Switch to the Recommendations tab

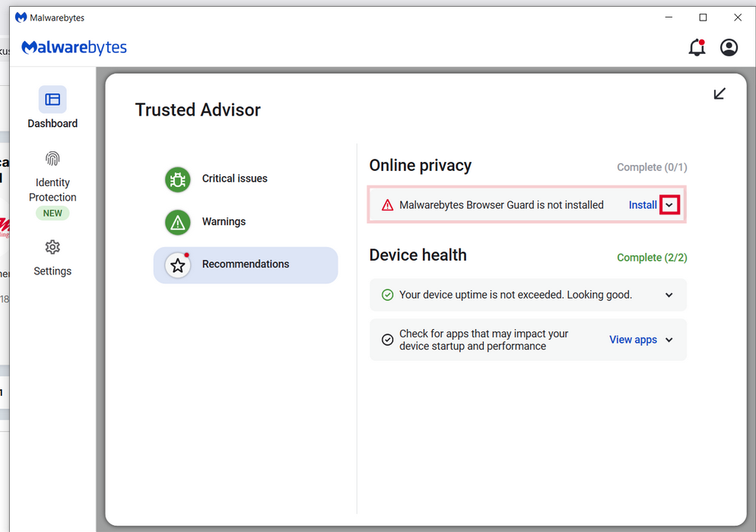[x=246, y=265]
